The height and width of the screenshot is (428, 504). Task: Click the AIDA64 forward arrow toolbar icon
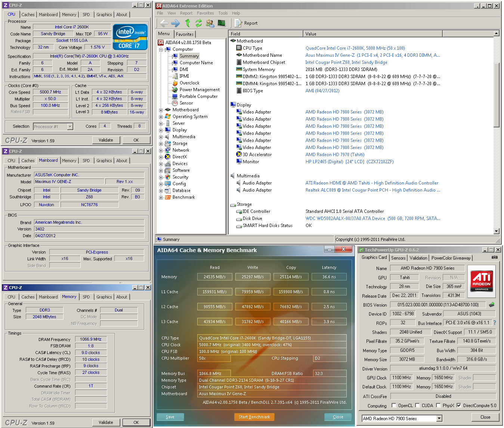(x=176, y=23)
